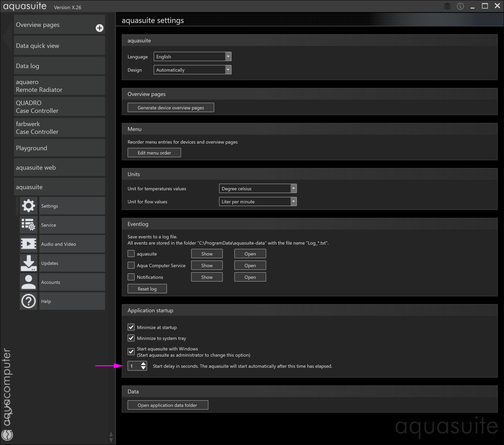Increase the start delay with the up arrow
Screen dimensions: 504x445
143,364
